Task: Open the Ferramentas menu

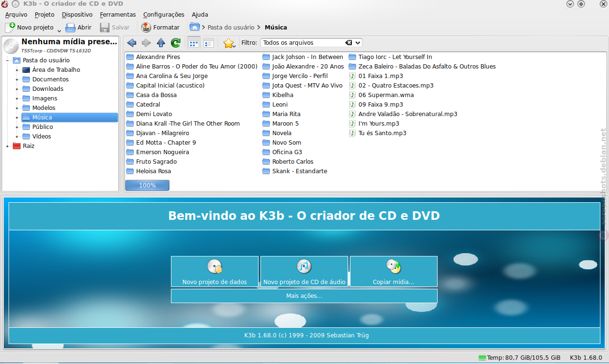Action: (118, 15)
